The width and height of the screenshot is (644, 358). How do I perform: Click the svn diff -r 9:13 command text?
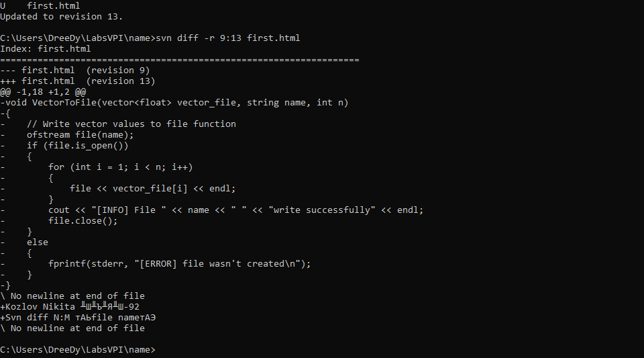click(228, 38)
